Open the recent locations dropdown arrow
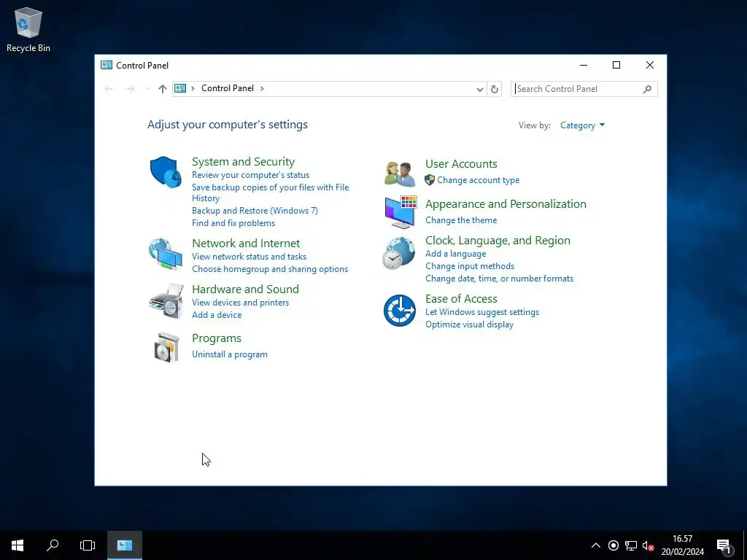747x560 pixels. tap(147, 89)
